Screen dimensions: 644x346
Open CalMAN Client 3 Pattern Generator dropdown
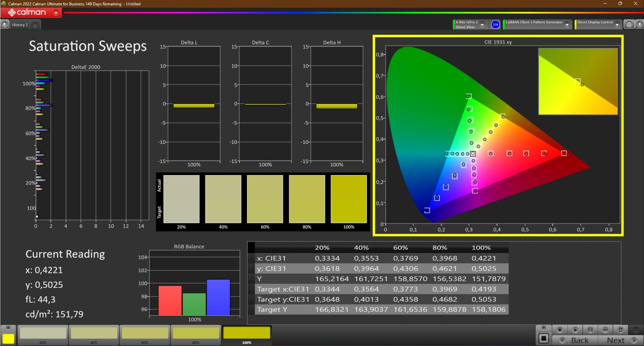[567, 24]
